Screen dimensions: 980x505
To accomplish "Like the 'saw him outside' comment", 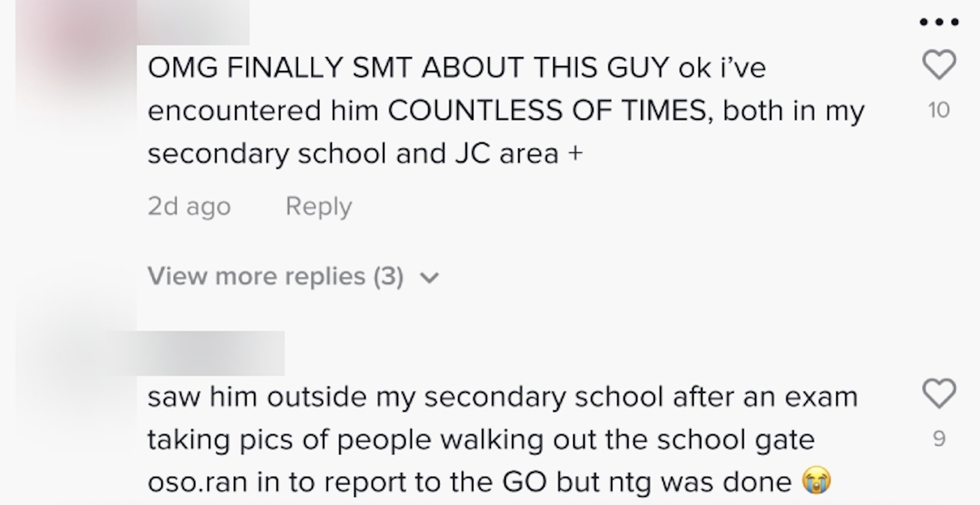I will [939, 393].
